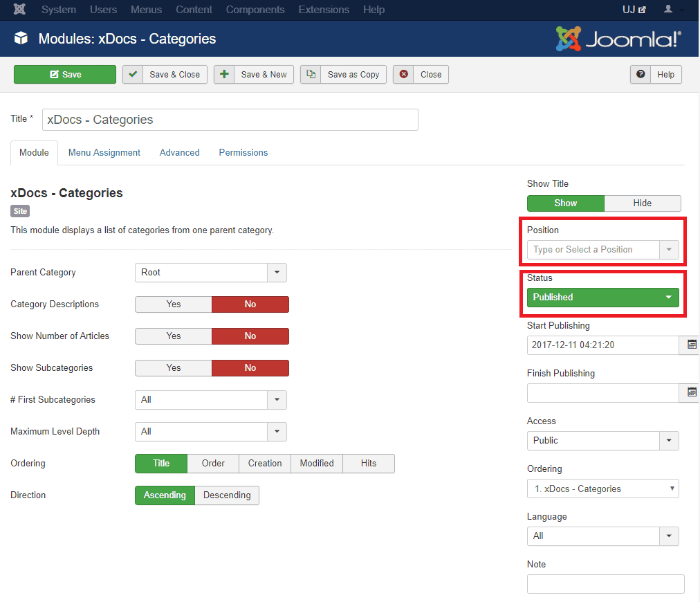Click the copy icon of Save as Copy
The image size is (700, 602).
(311, 74)
